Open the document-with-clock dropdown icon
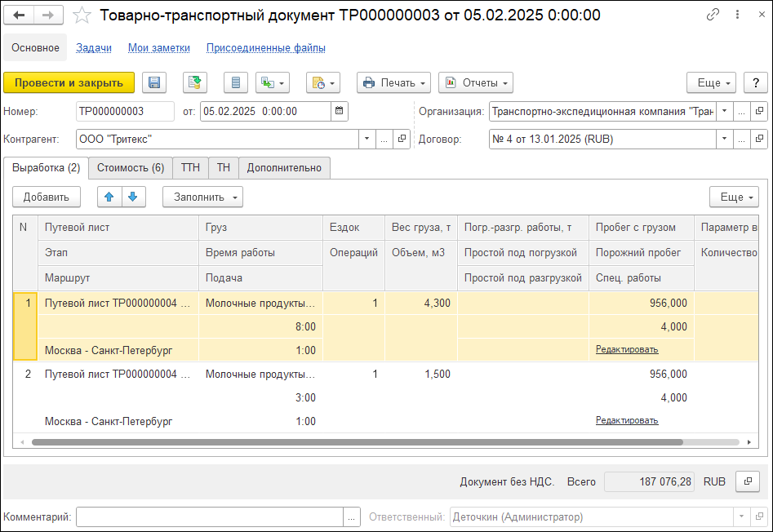773x532 pixels. [x=323, y=82]
